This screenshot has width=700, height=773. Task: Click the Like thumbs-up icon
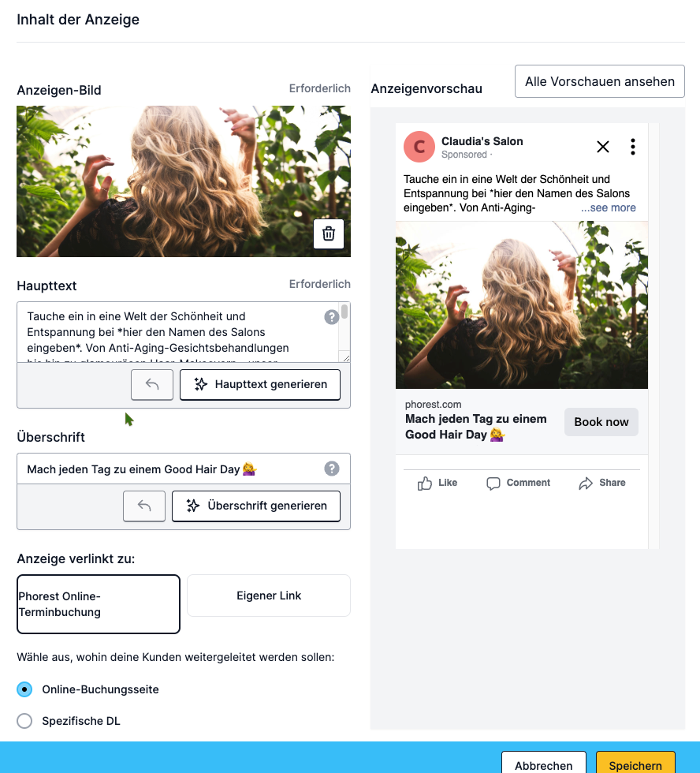pyautogui.click(x=425, y=483)
